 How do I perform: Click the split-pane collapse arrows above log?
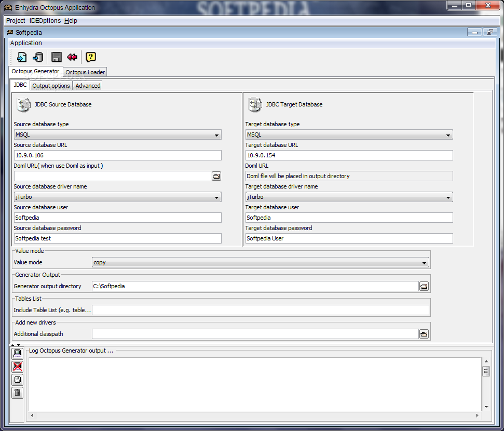[16, 345]
